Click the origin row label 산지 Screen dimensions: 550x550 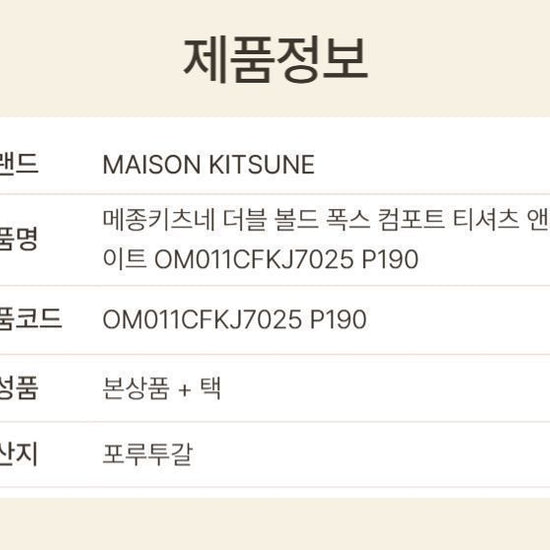point(19,454)
